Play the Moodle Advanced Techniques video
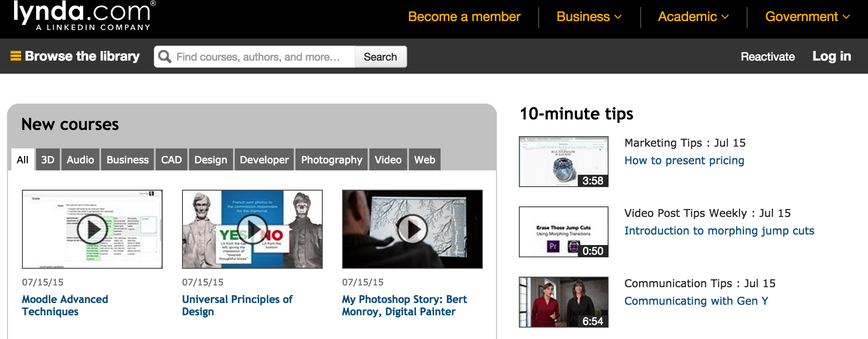Viewport: 868px width, 339px height. [x=92, y=229]
